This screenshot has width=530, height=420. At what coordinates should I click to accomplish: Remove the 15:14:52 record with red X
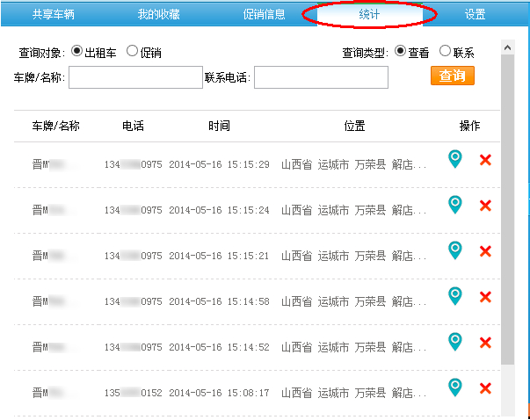tap(485, 342)
